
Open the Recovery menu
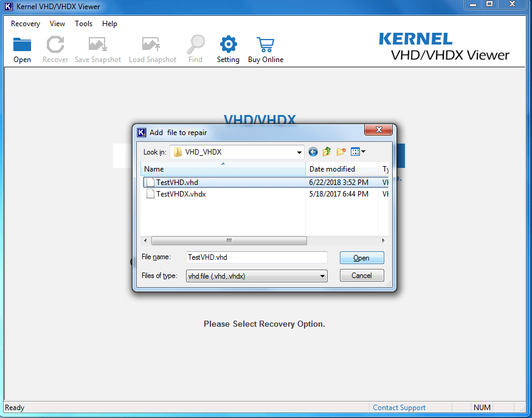coord(26,24)
